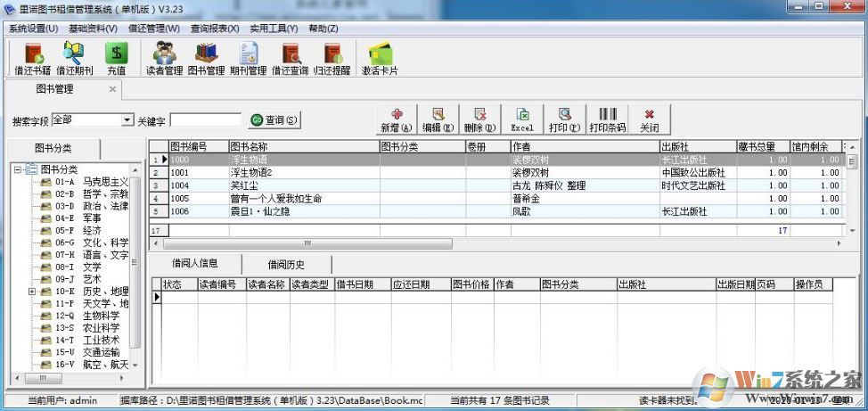Click the 出版社 column header in books grid
Viewport: 868px width, 411px height.
(x=698, y=147)
